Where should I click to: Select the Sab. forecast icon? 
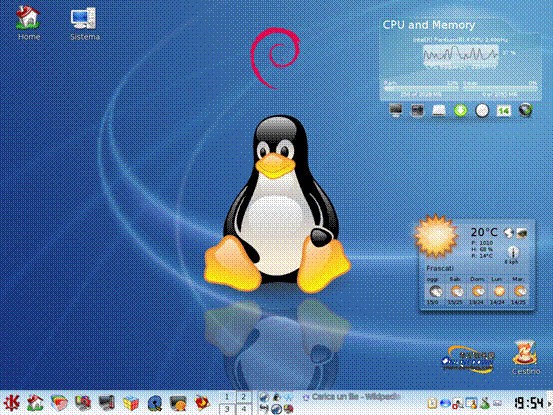pos(457,292)
